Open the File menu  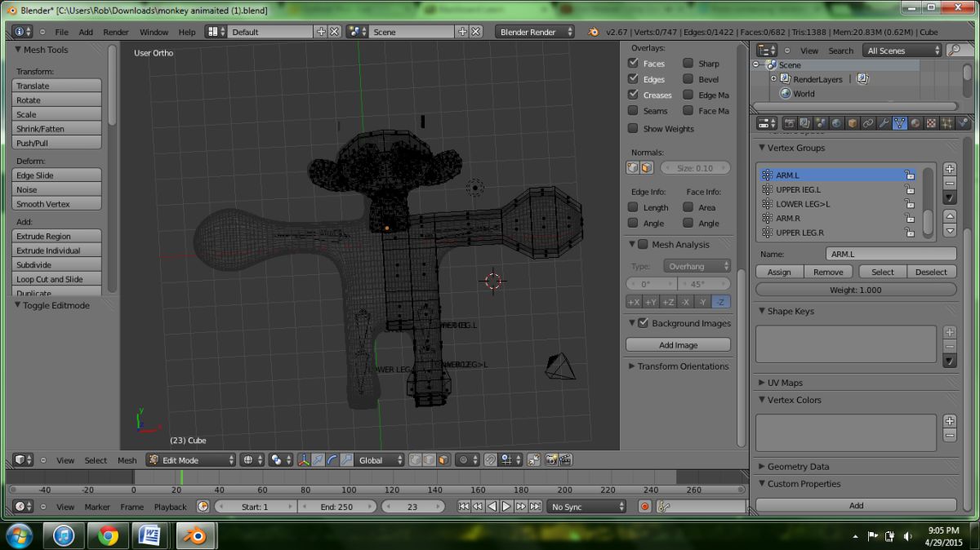click(x=61, y=32)
